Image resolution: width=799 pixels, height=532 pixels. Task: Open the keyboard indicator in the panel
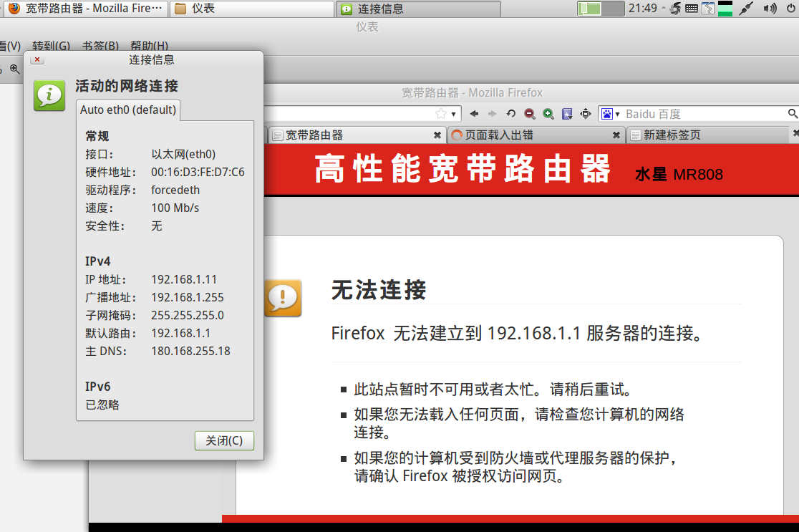(x=692, y=8)
